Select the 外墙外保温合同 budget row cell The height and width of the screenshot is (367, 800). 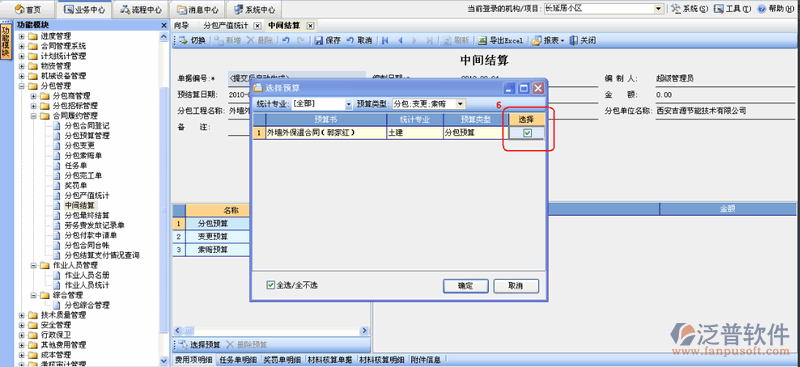pyautogui.click(x=326, y=133)
